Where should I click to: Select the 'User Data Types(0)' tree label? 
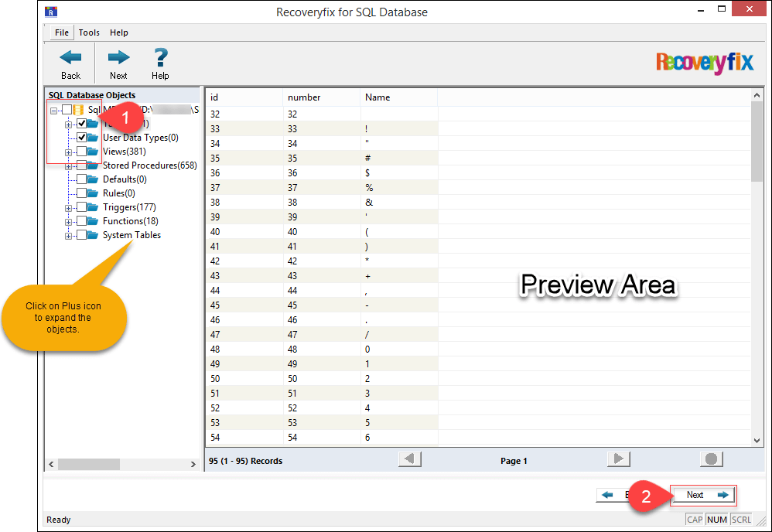pos(140,138)
